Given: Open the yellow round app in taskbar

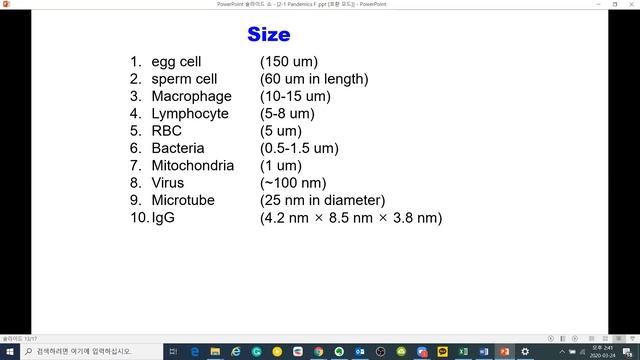Looking at the screenshot, I should 277,351.
